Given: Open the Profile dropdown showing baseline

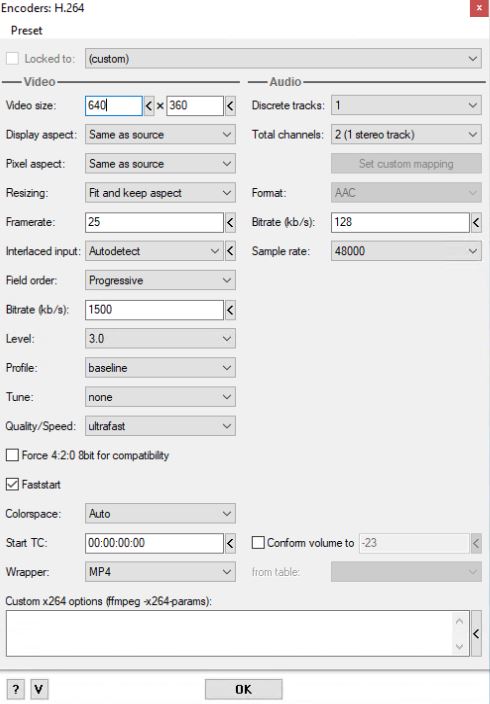Looking at the screenshot, I should point(160,368).
